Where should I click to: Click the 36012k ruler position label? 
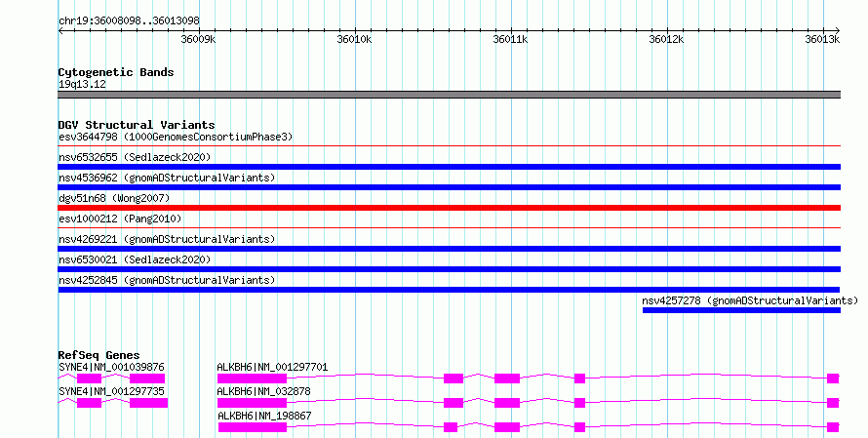666,39
